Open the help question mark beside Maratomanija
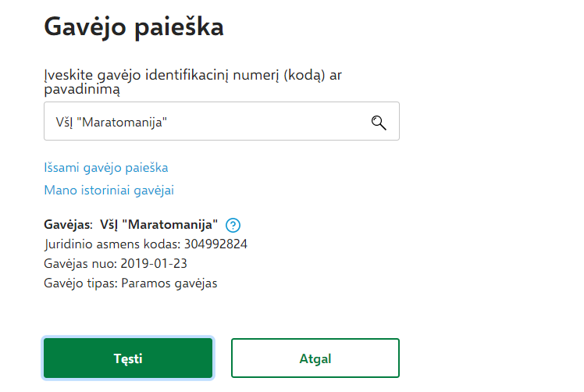This screenshot has height=392, width=584. [233, 225]
